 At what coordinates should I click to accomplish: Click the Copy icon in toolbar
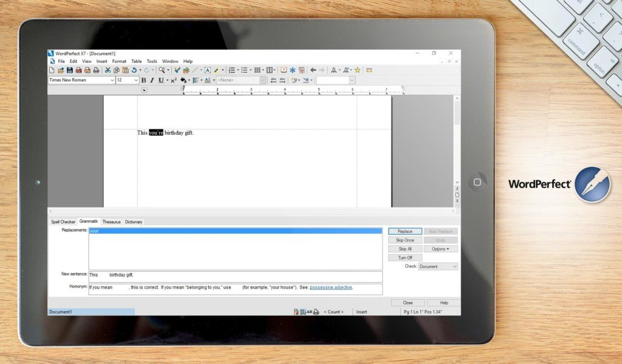point(117,70)
